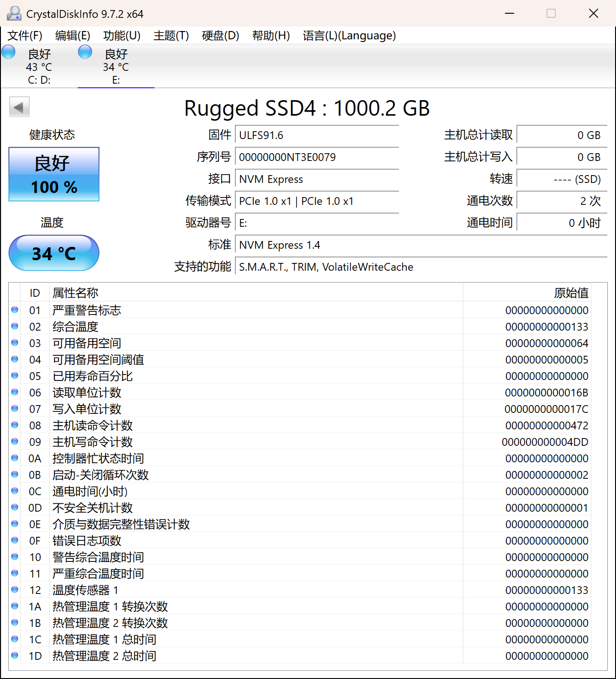This screenshot has height=679, width=616.
Task: Click the CrystalDiskInfo title bar app icon
Action: click(14, 13)
